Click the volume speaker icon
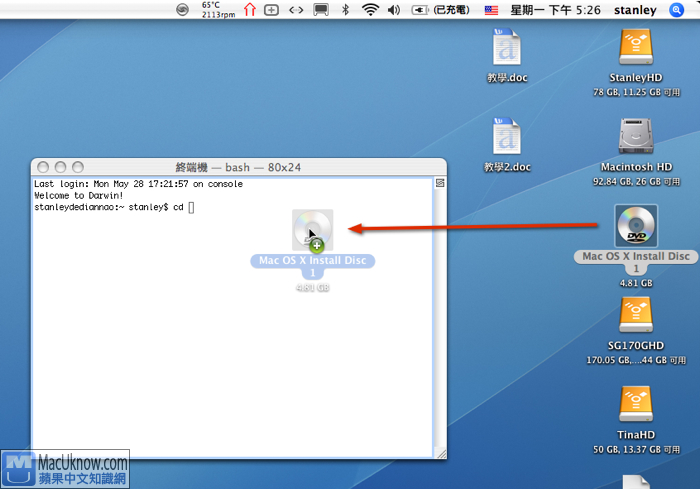This screenshot has width=700, height=489. click(x=394, y=10)
